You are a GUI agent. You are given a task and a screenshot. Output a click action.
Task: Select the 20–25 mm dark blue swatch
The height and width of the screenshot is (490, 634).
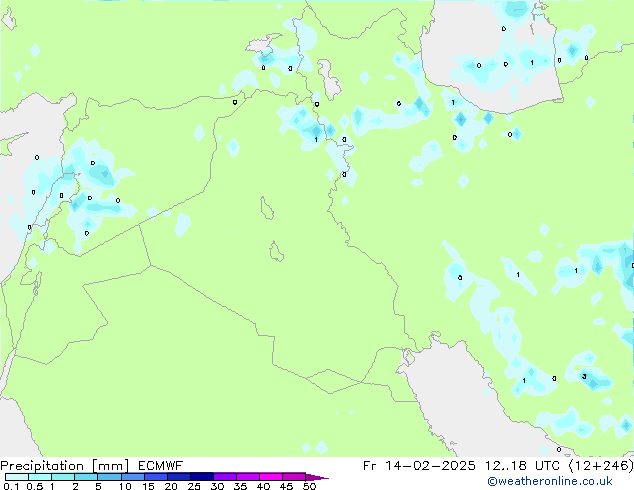click(179, 477)
